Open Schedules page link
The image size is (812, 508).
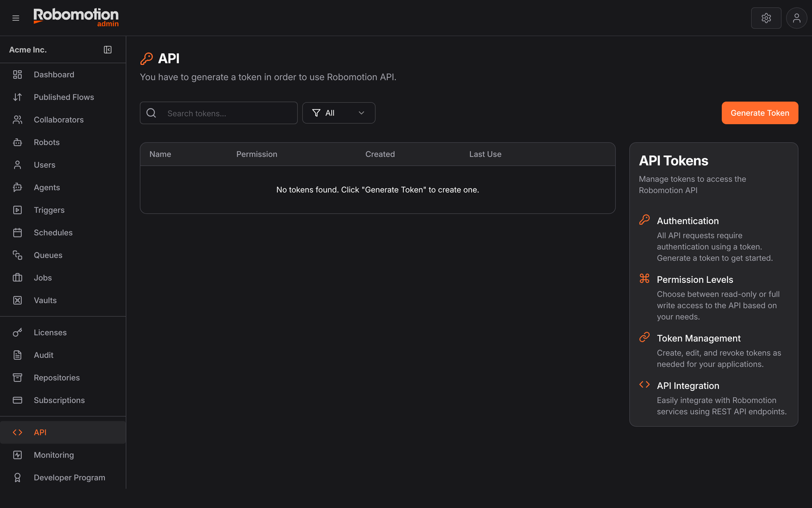63,233
